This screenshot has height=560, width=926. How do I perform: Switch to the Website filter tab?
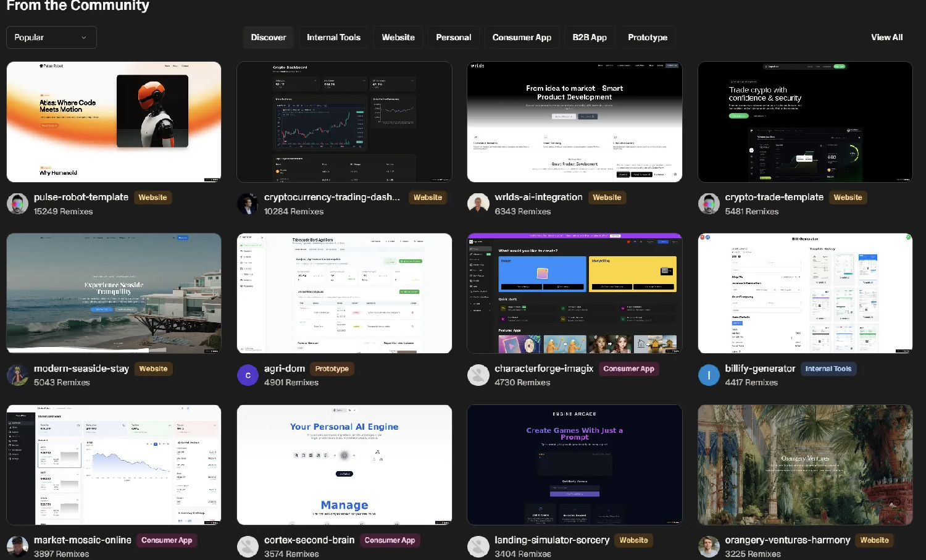pyautogui.click(x=398, y=38)
